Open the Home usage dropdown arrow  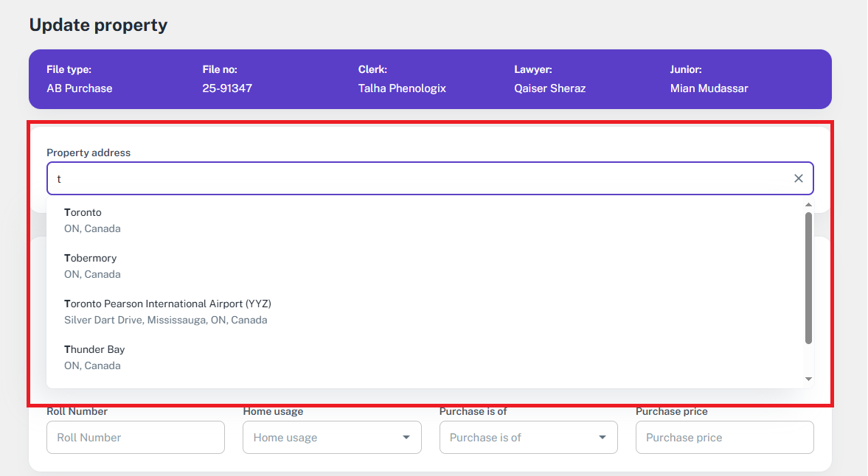tap(406, 438)
